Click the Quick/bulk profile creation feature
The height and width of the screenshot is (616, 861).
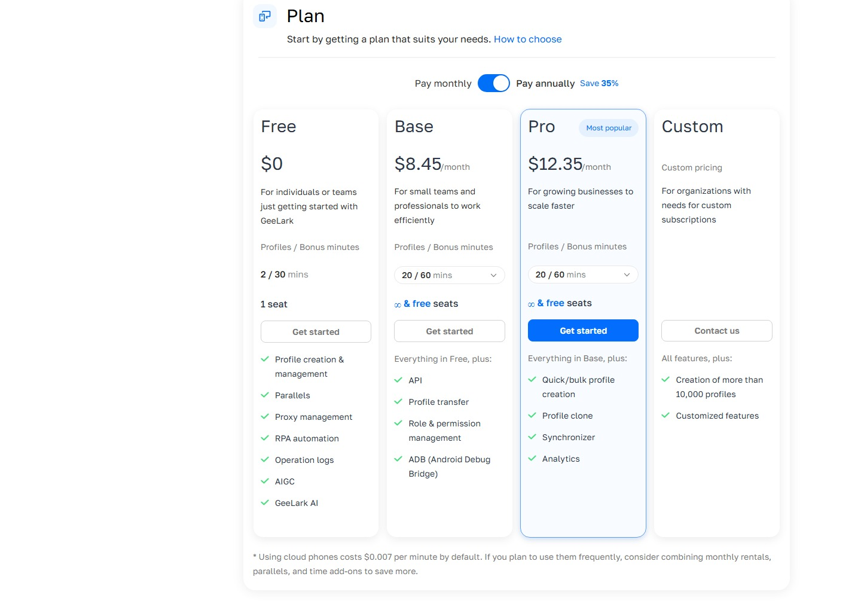[579, 387]
